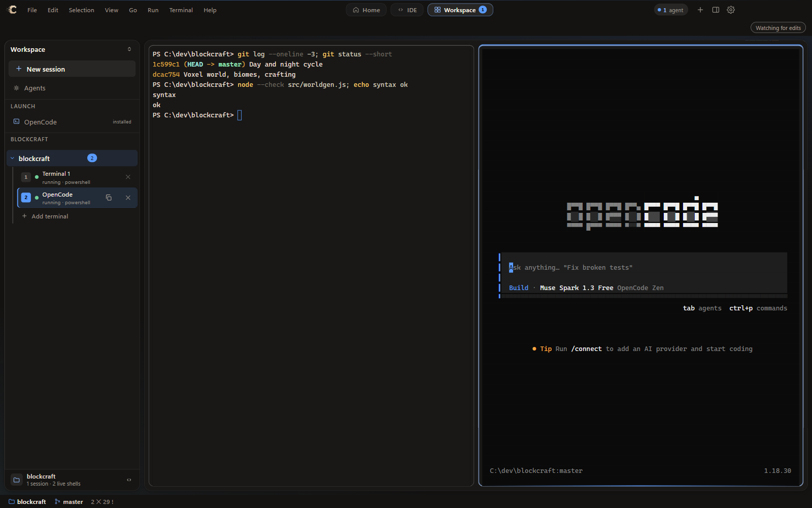Click the opencode ASCII logo
812x508 pixels.
[x=642, y=213]
